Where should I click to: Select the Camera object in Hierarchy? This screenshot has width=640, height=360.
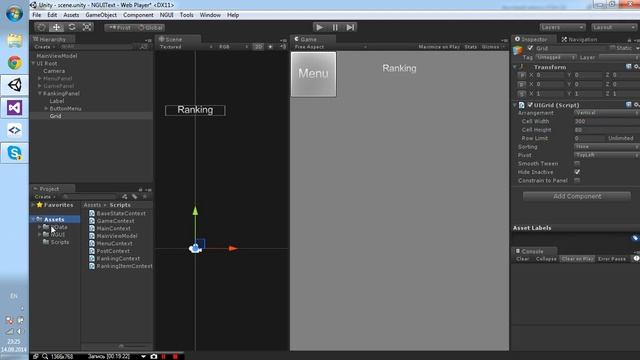54,71
